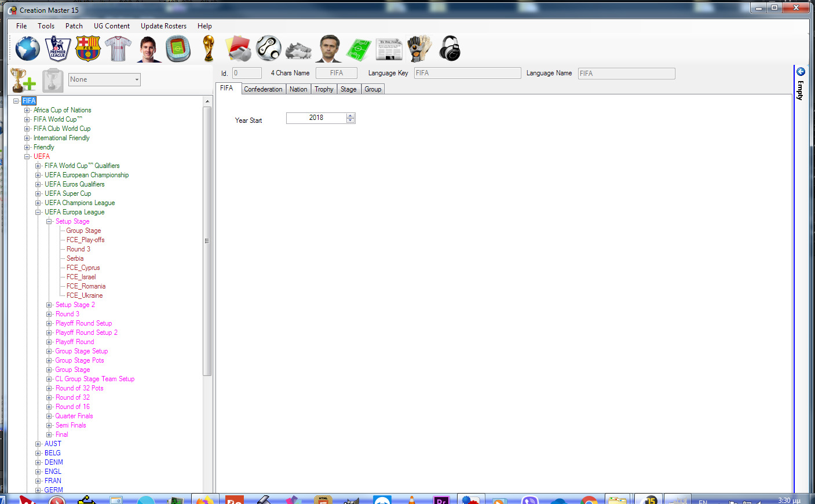
Task: Open the newspaper icon
Action: 389,50
